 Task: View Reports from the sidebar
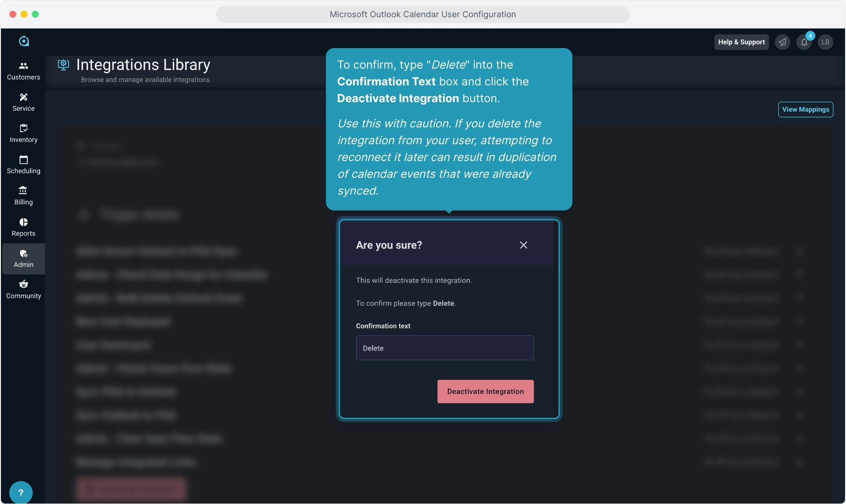pos(23,227)
